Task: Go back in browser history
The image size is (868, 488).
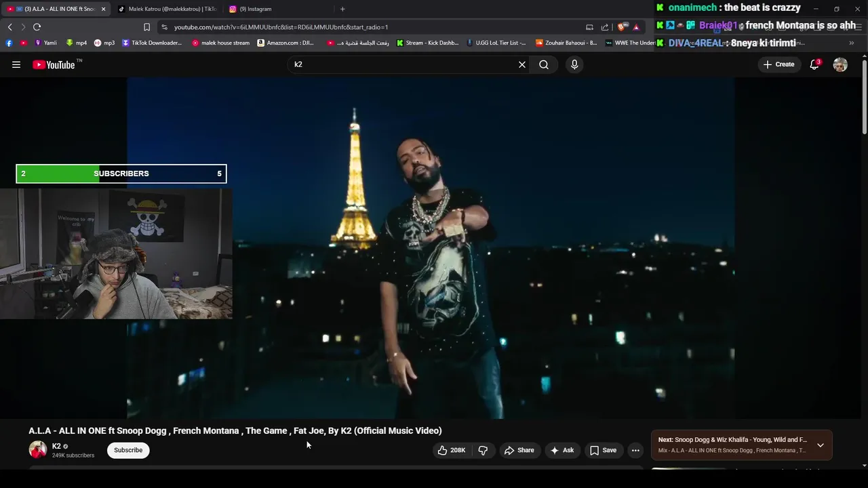Action: point(9,27)
